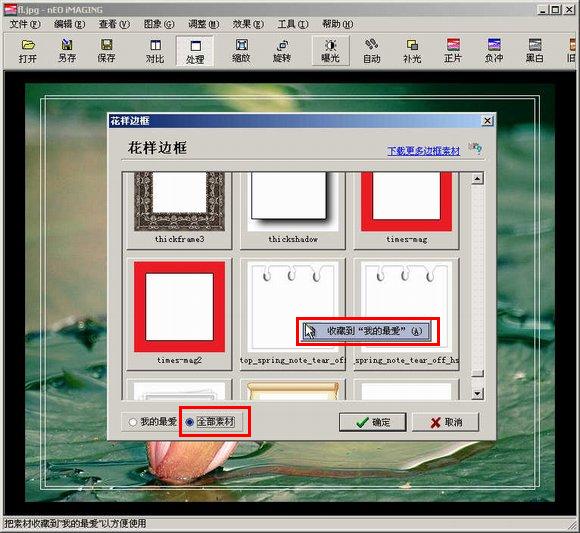Click the 打开 (Open) folder icon
Viewport: 580px width, 533px height.
pyautogui.click(x=28, y=45)
